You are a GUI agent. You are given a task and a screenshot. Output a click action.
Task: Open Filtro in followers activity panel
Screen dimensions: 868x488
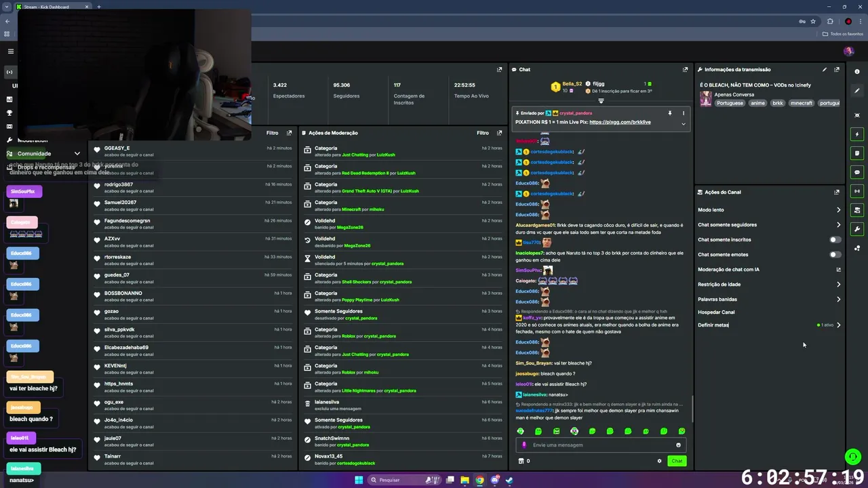click(273, 133)
